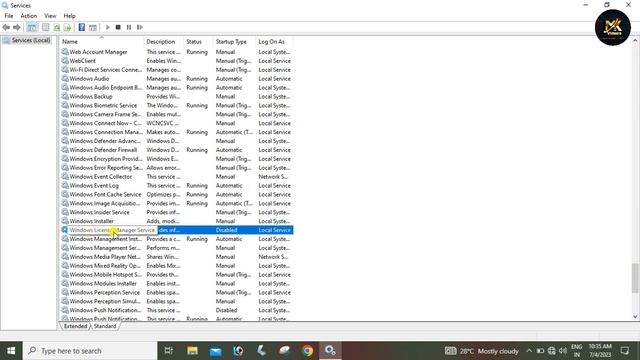The width and height of the screenshot is (640, 360).
Task: Click the Back arrow toolbar icon
Action: click(x=6, y=27)
